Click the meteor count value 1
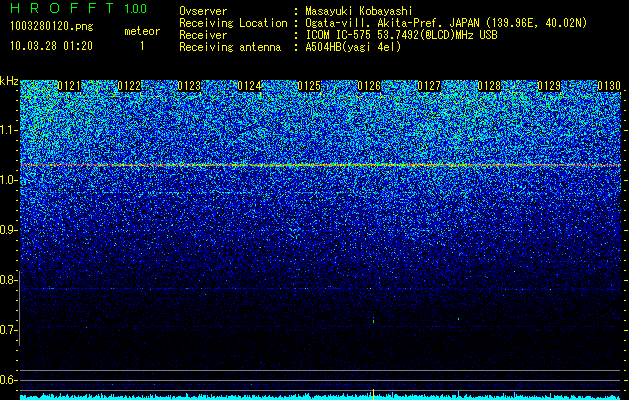This screenshot has height=400, width=629. [142, 46]
